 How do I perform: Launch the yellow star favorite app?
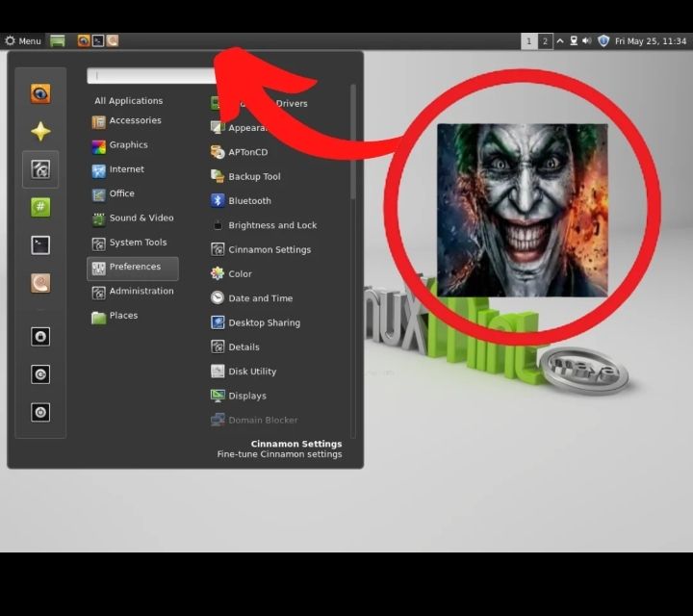point(40,132)
